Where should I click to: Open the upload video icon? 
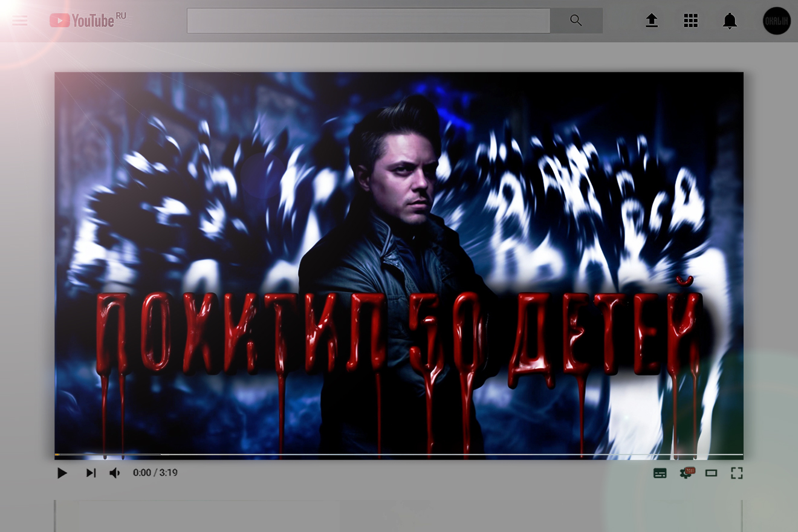coord(651,21)
